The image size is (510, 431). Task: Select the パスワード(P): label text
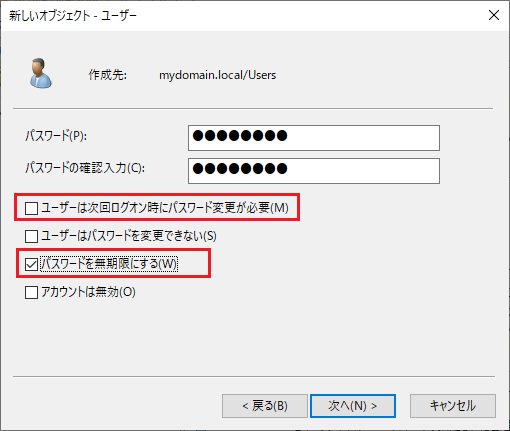56,136
